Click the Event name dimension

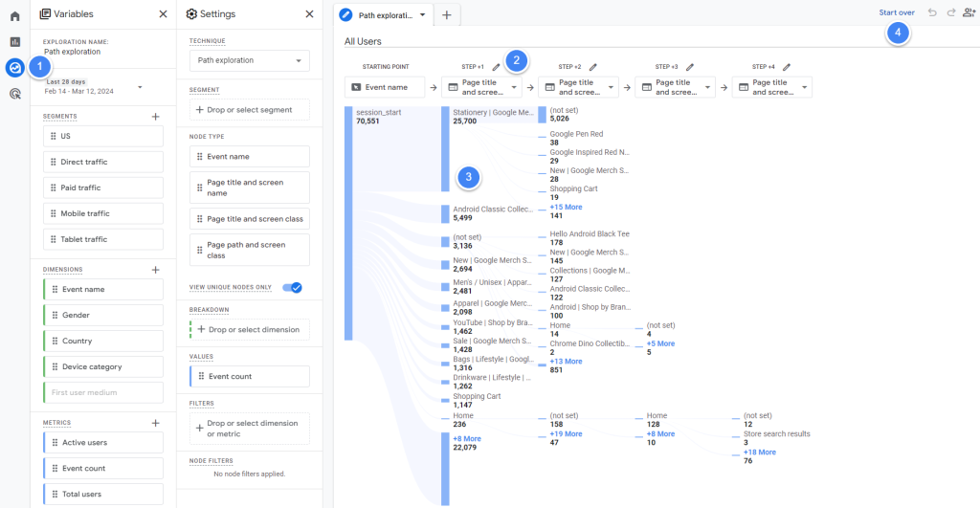tap(103, 289)
